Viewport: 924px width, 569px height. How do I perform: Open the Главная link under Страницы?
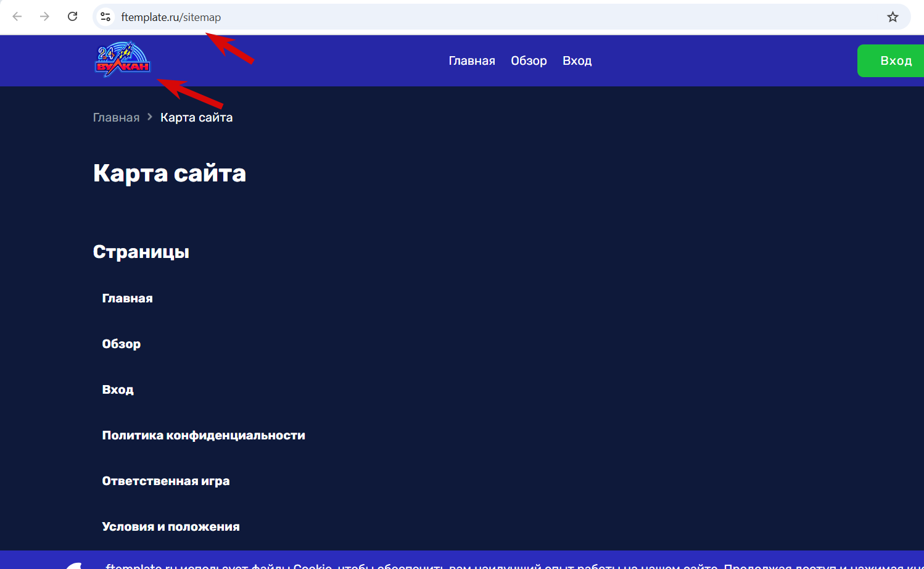[127, 298]
